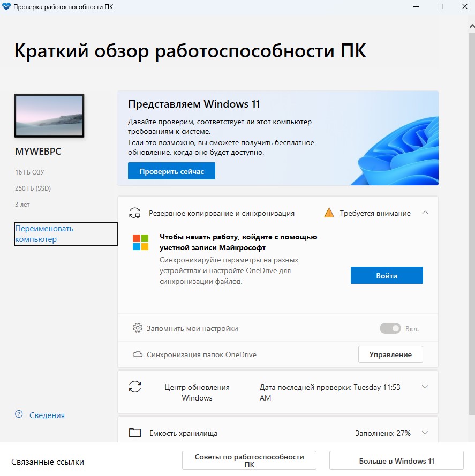The width and height of the screenshot is (475, 476).
Task: Click the gear icon beside Запомнить мои настройки
Action: pos(138,328)
